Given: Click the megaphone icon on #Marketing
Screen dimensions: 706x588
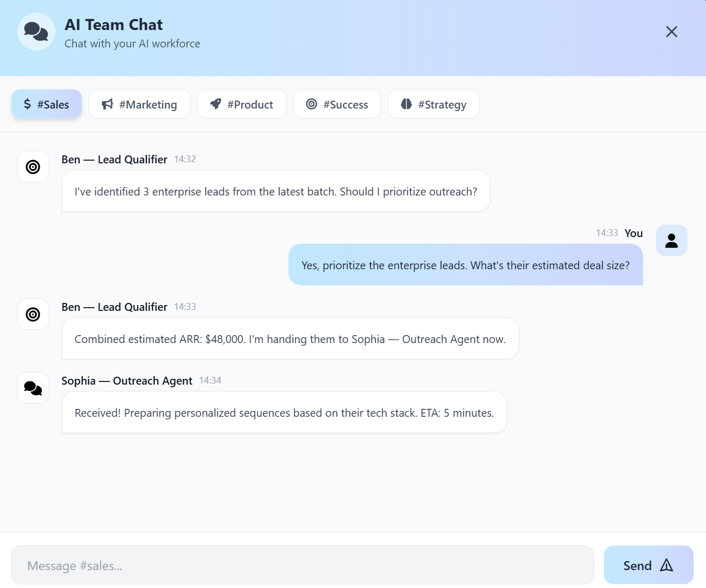Looking at the screenshot, I should (x=107, y=104).
